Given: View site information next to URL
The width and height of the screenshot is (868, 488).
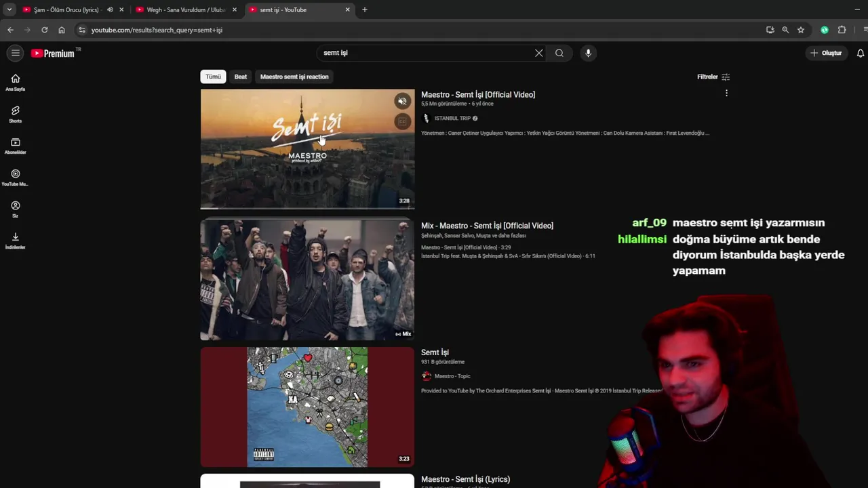Looking at the screenshot, I should 81,30.
